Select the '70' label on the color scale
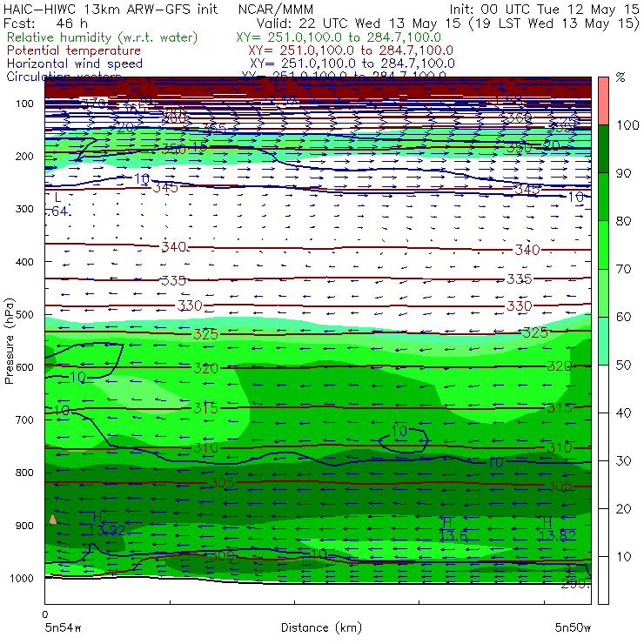The width and height of the screenshot is (644, 644). click(x=623, y=269)
